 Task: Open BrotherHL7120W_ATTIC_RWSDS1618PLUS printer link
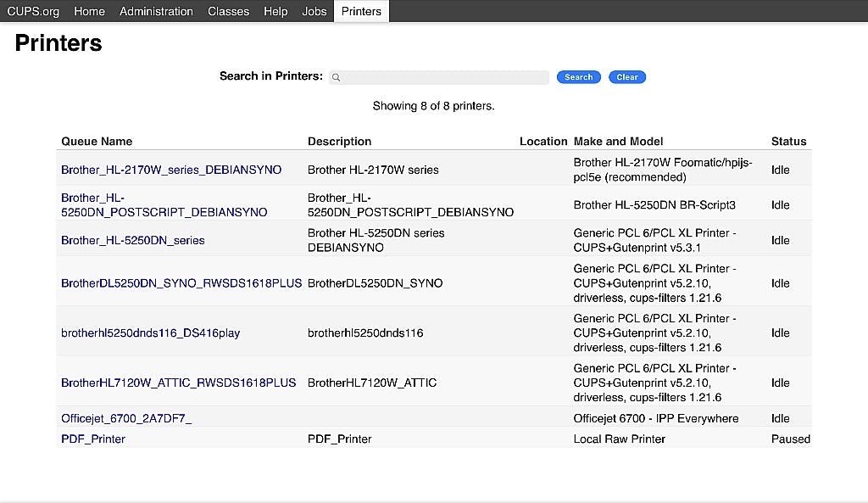tap(179, 383)
